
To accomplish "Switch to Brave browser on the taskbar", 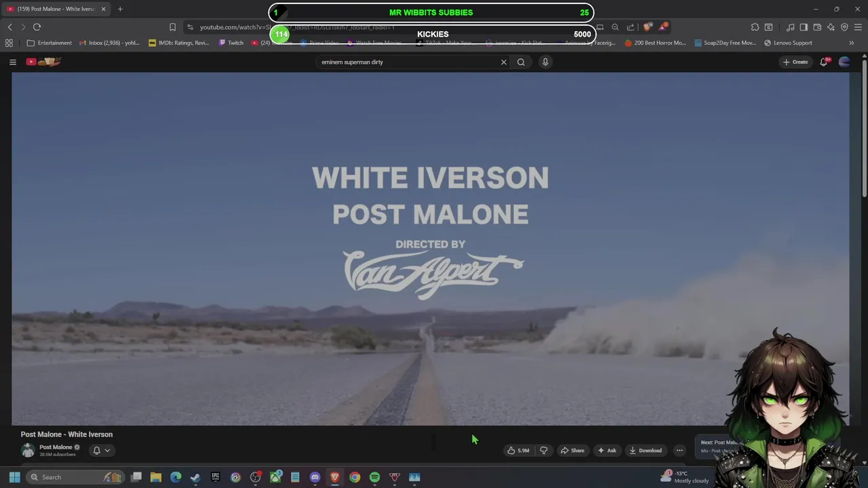I will pos(335,477).
